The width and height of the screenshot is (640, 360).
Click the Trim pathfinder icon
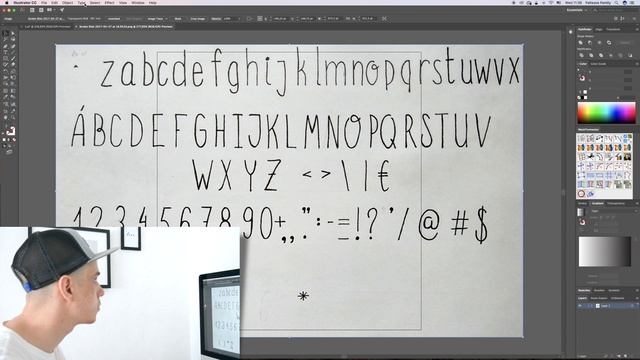[x=591, y=55]
